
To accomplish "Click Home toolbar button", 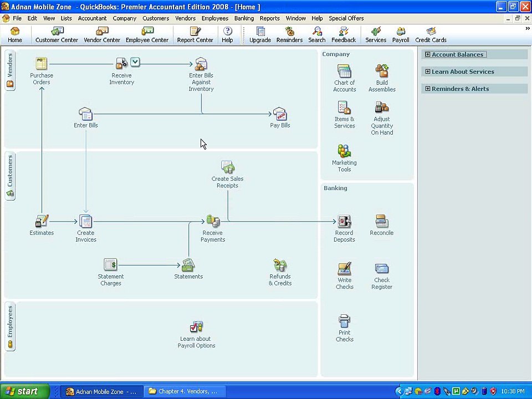I will point(14,35).
